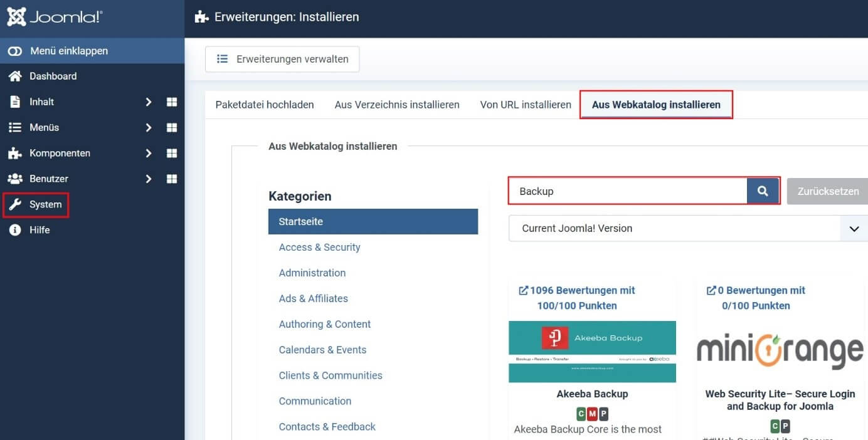The image size is (868, 440).
Task: Click the Dashboard home icon
Action: (x=15, y=76)
